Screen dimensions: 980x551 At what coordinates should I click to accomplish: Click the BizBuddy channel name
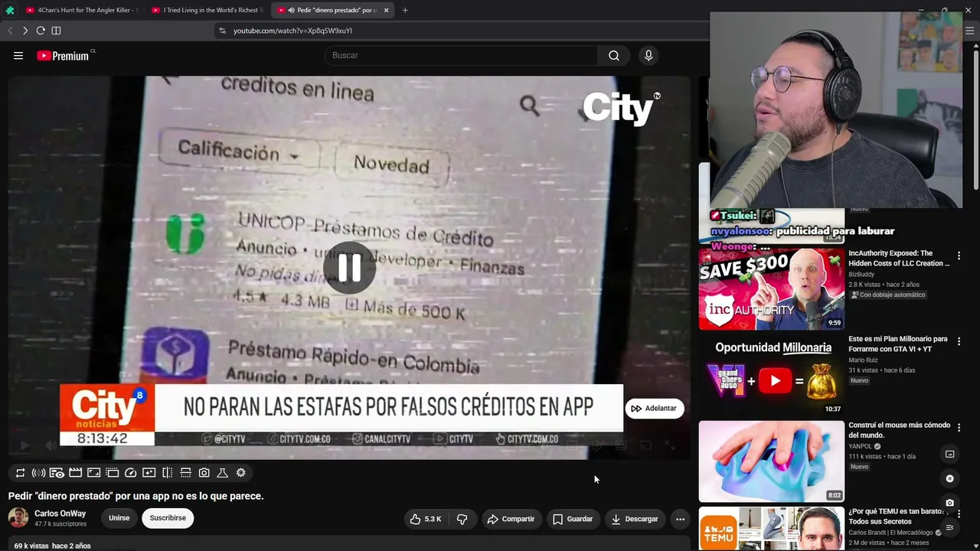[x=861, y=274]
